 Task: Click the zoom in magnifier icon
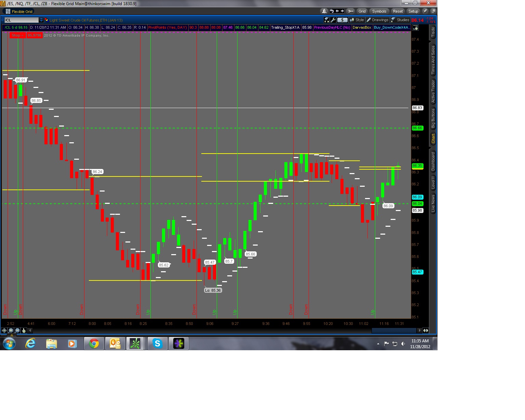click(x=11, y=330)
